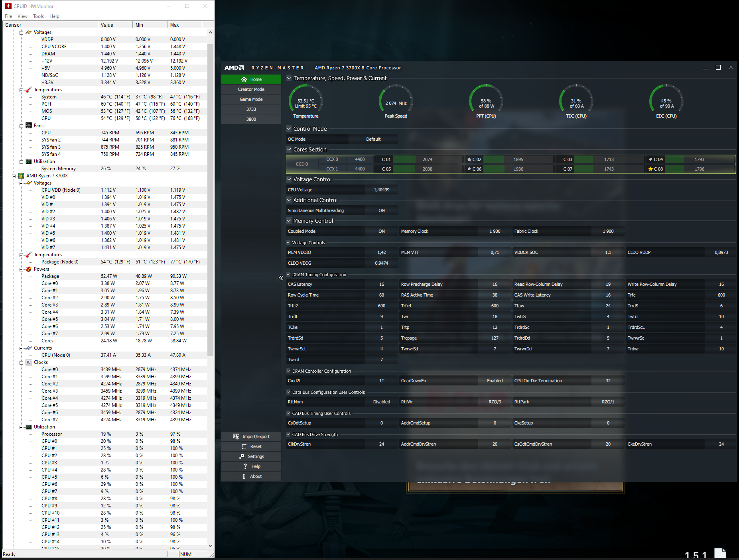Click the Min column header

coord(150,25)
